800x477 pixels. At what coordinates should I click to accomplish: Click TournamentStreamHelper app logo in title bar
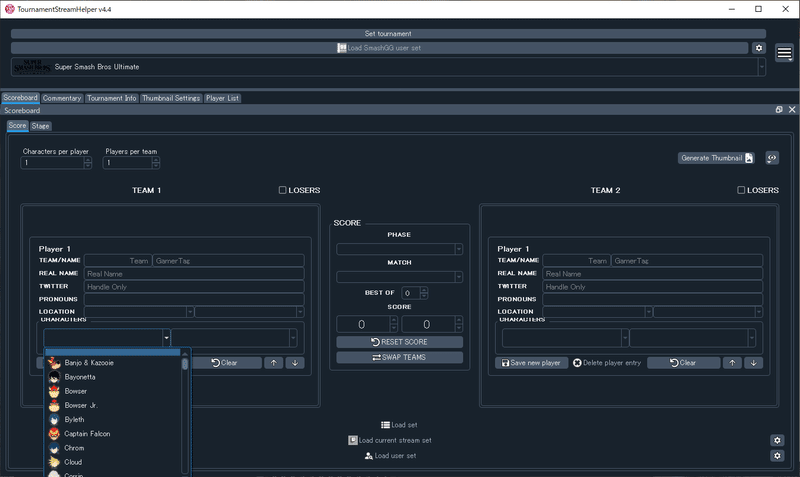[9, 9]
